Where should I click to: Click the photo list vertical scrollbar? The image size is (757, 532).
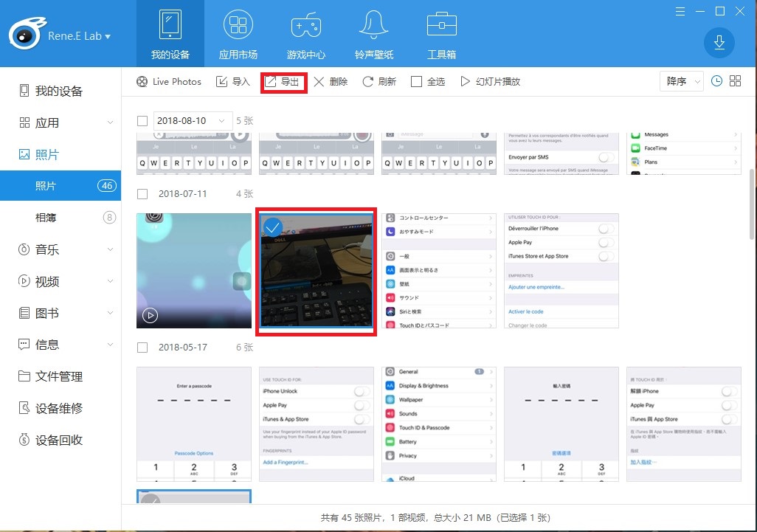pyautogui.click(x=752, y=204)
